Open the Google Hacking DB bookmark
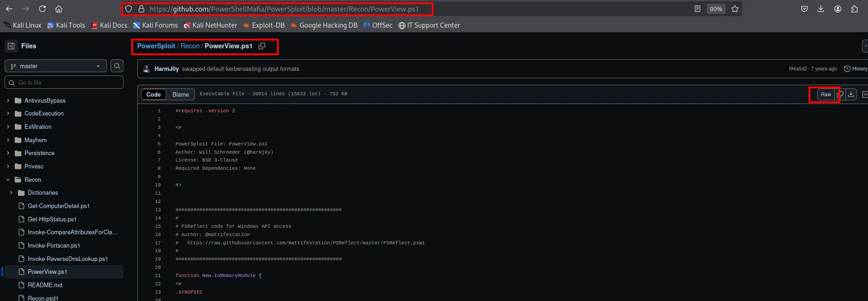 (324, 25)
